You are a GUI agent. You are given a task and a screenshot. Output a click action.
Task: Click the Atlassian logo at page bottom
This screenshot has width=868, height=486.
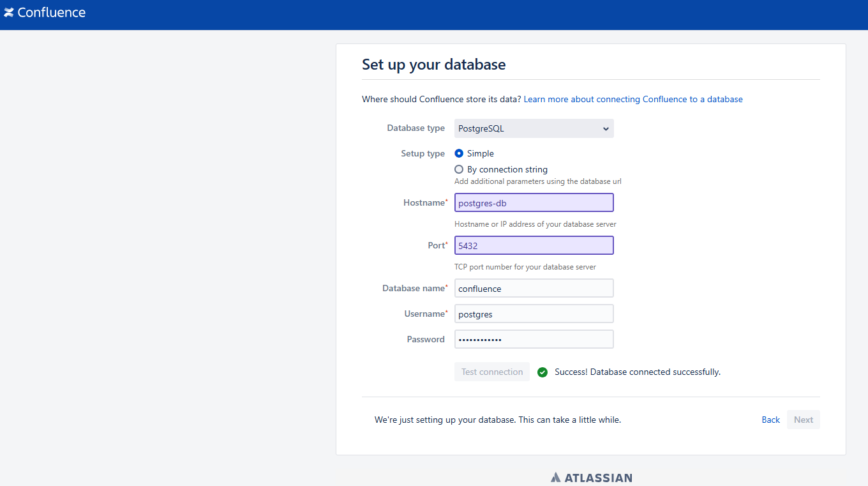(x=592, y=477)
